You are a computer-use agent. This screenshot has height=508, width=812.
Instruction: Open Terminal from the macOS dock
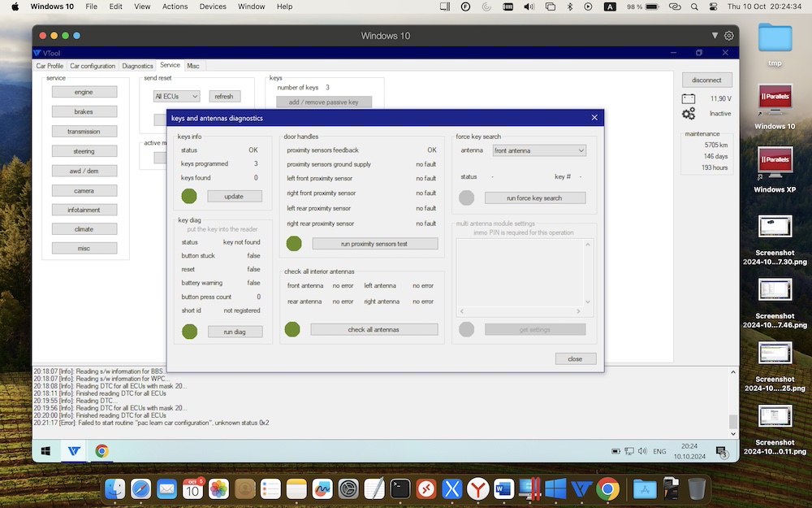400,488
